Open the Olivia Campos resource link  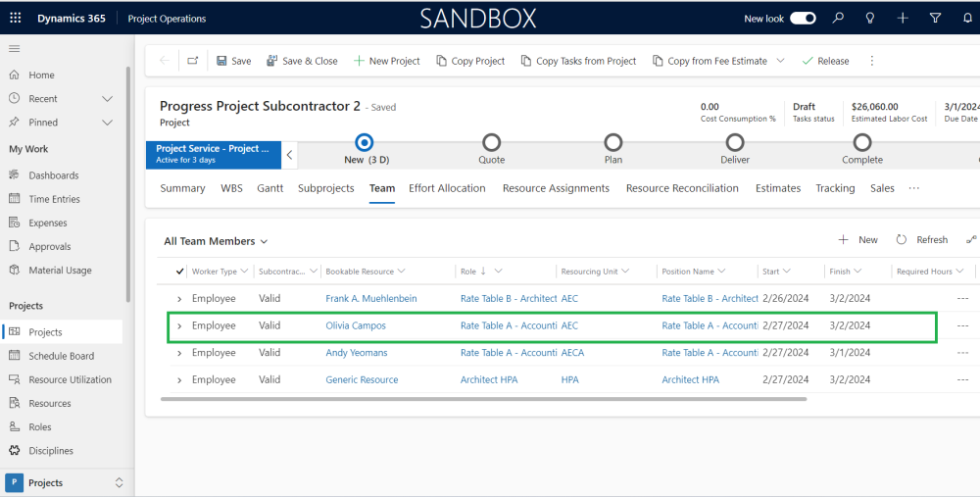356,325
